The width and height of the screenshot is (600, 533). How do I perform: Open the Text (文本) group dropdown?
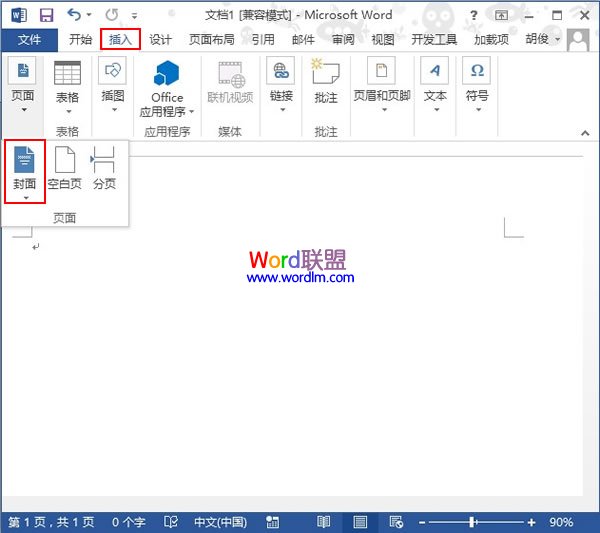(x=434, y=82)
